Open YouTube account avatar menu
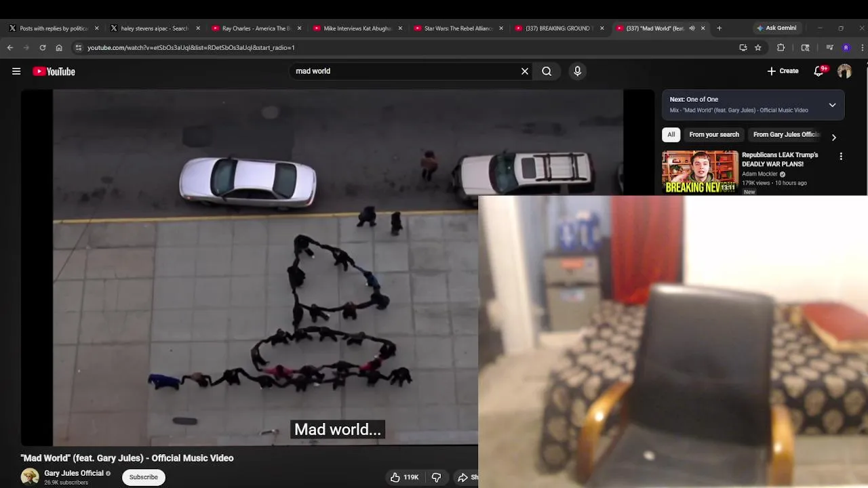The width and height of the screenshot is (868, 488). coord(844,71)
